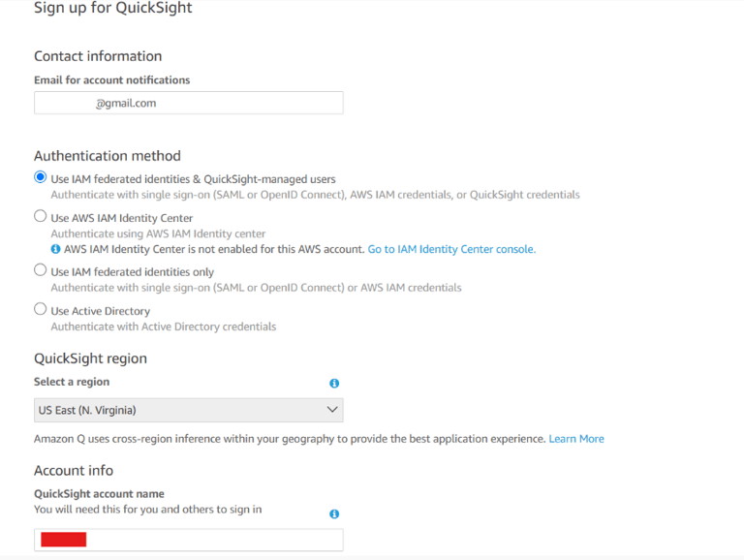Select the Use IAM federated identities only option
The width and height of the screenshot is (744, 560).
(x=41, y=270)
